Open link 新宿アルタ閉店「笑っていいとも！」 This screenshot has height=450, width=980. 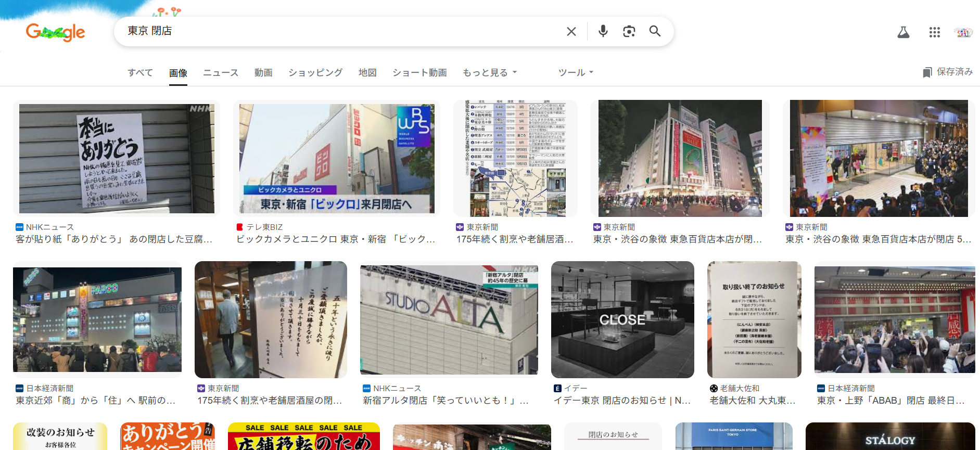tap(446, 401)
